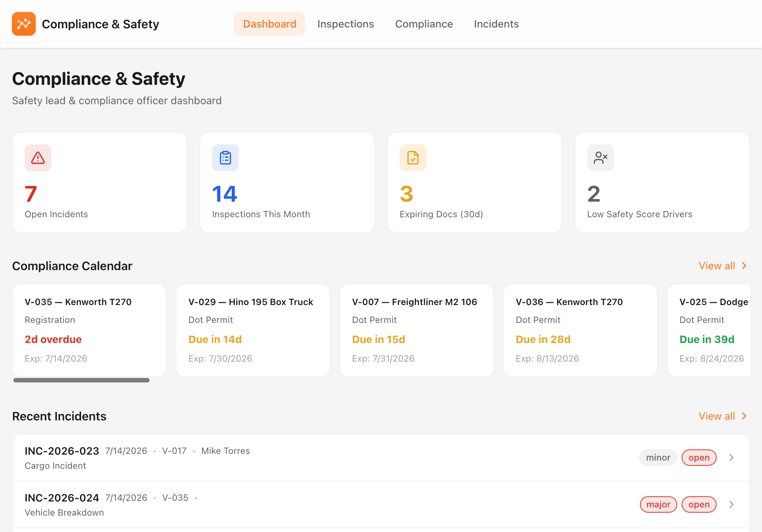Open the Dashboard tab
Image resolution: width=762 pixels, height=532 pixels.
[x=269, y=24]
